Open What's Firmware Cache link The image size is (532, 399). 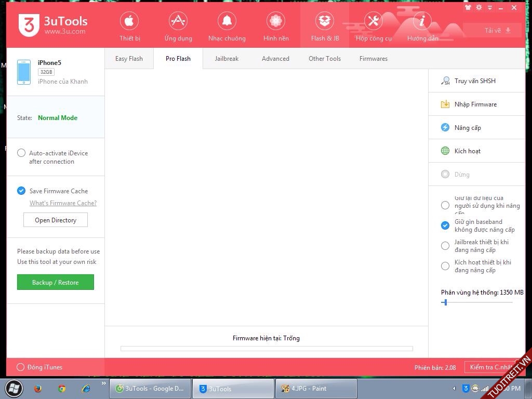tap(63, 203)
